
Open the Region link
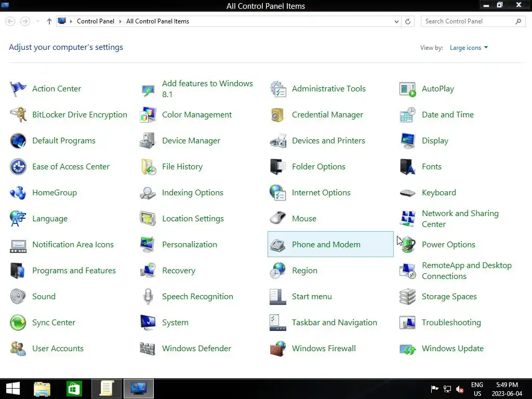click(x=304, y=270)
